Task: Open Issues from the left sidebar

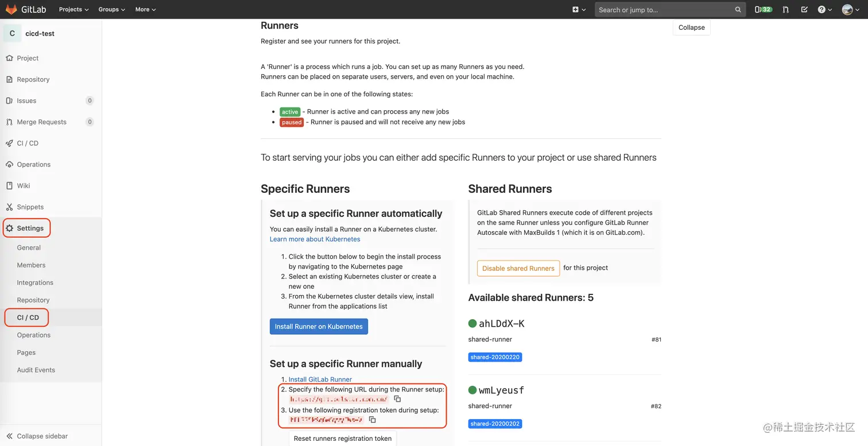Action: 26,100
